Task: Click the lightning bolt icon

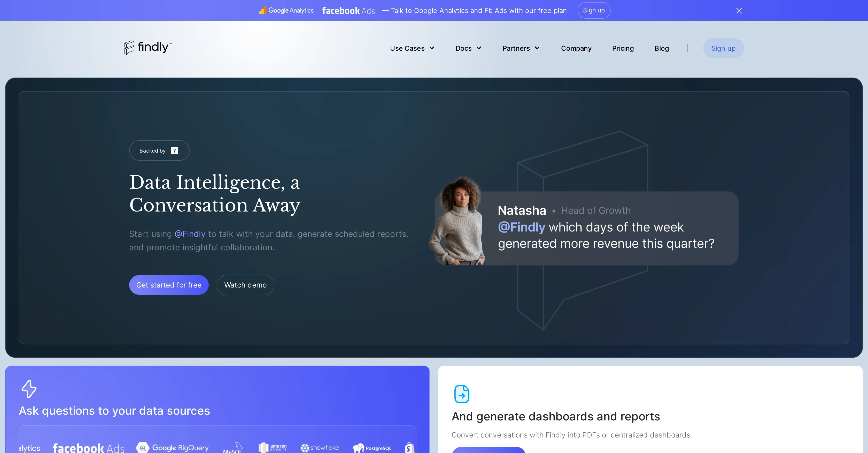Action: coord(29,389)
